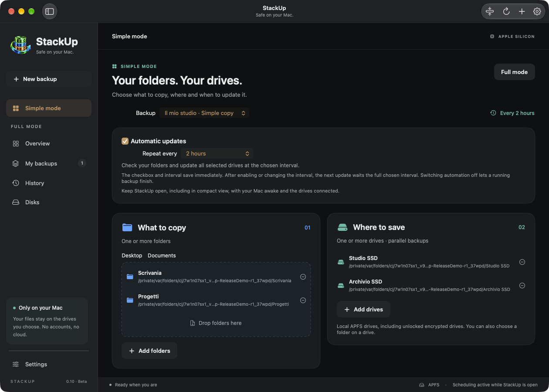The height and width of the screenshot is (392, 549).
Task: Click the clock icon next to Every 2 hours
Action: tap(493, 113)
